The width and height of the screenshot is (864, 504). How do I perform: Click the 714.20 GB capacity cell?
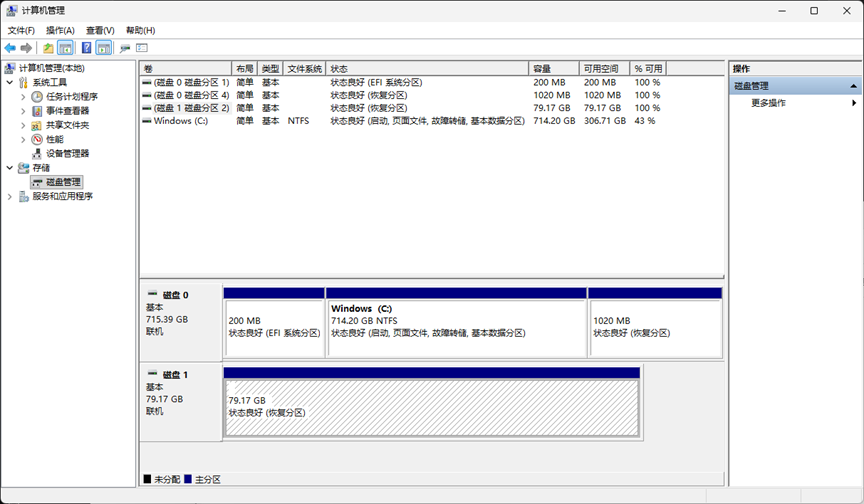(x=554, y=121)
